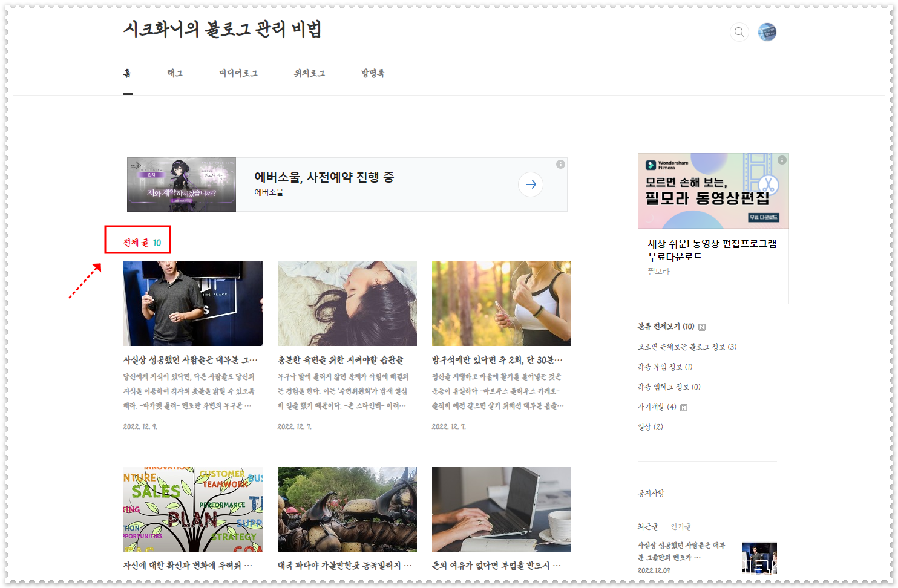Switch to 최근글 tab in sidebar

tap(647, 527)
